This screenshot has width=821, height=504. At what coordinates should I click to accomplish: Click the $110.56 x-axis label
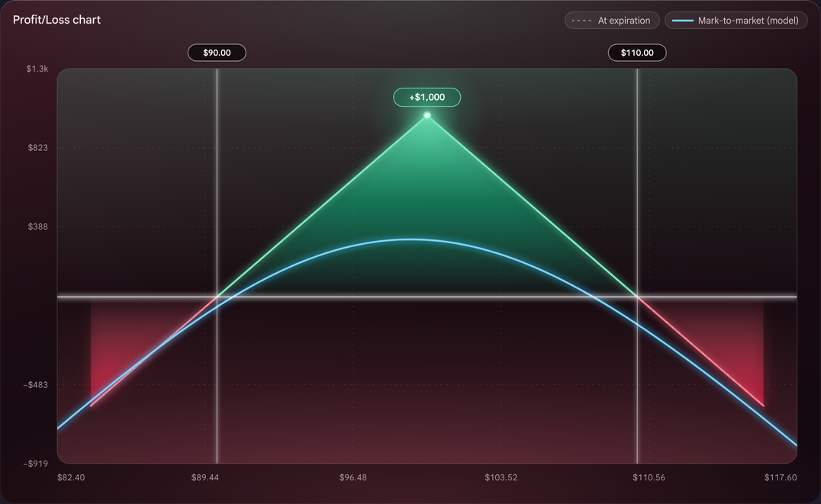coord(649,477)
